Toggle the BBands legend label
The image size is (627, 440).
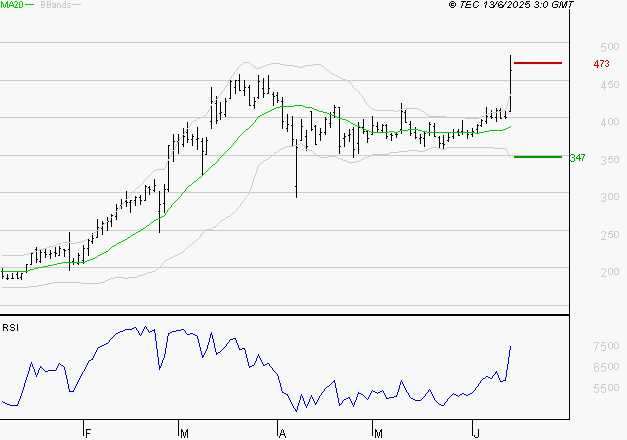[x=55, y=5]
